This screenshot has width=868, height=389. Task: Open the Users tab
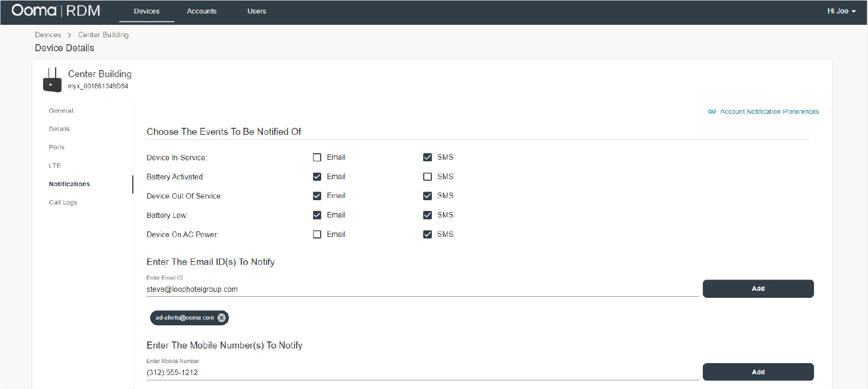click(x=256, y=11)
